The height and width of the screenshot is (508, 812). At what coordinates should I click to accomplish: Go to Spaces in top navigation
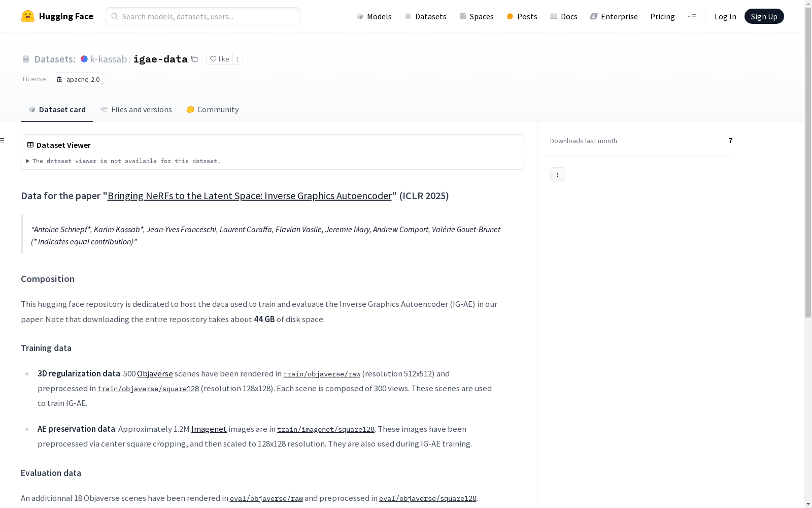click(477, 16)
